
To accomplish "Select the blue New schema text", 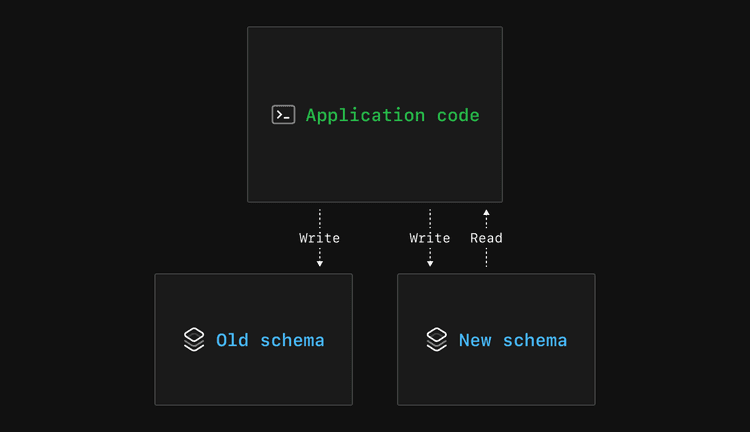I will [x=512, y=340].
